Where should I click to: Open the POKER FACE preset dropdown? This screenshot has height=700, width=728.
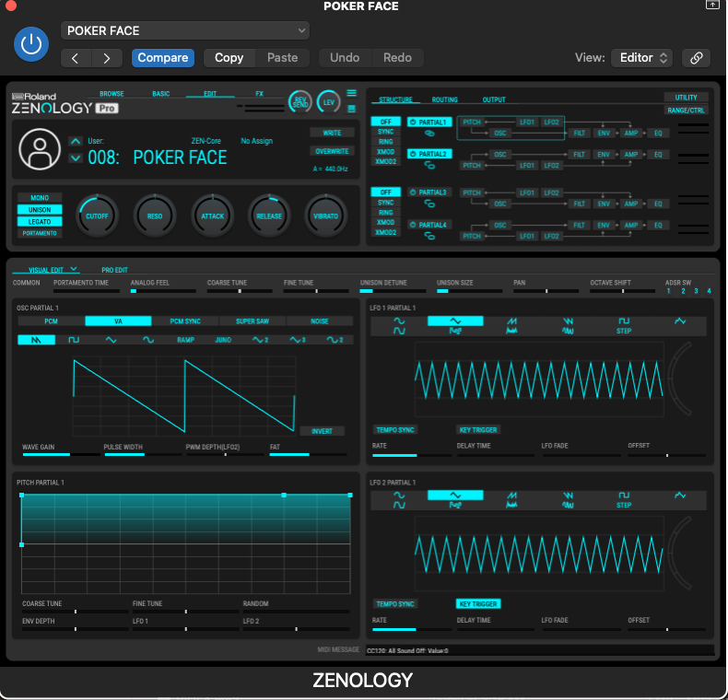click(x=185, y=30)
